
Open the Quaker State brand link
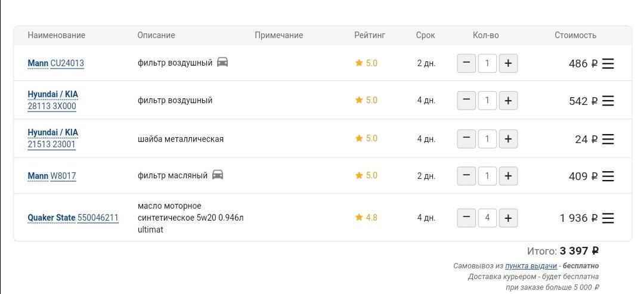(51, 218)
